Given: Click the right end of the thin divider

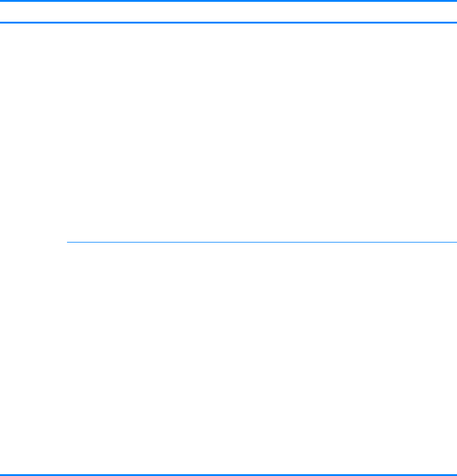Looking at the screenshot, I should (455, 243).
